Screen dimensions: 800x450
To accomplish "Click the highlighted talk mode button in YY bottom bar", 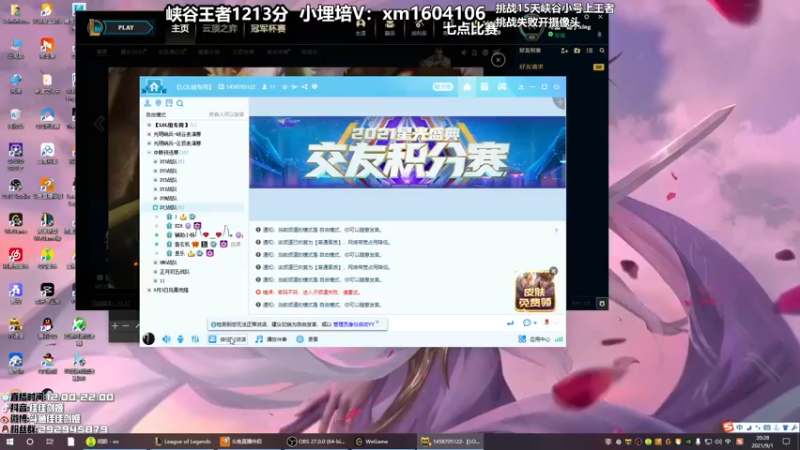I will pos(227,339).
